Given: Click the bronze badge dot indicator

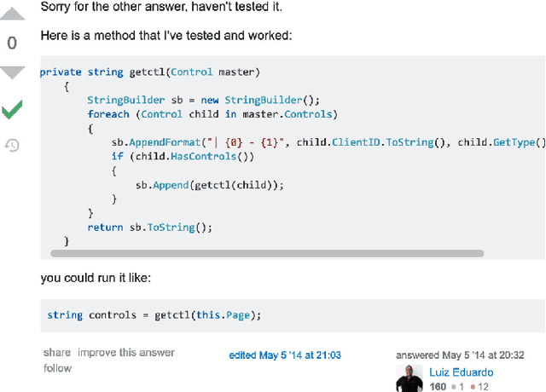Looking at the screenshot, I should pos(473,387).
